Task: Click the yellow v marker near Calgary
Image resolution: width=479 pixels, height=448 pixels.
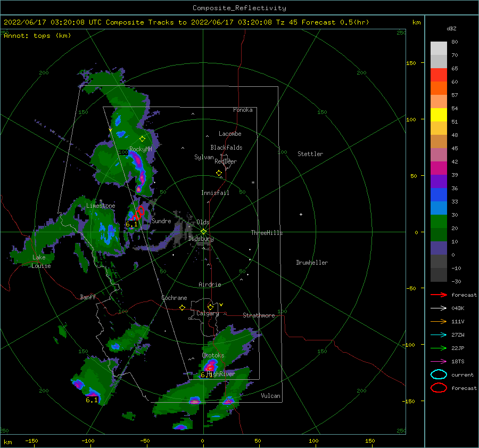Action: point(221,305)
